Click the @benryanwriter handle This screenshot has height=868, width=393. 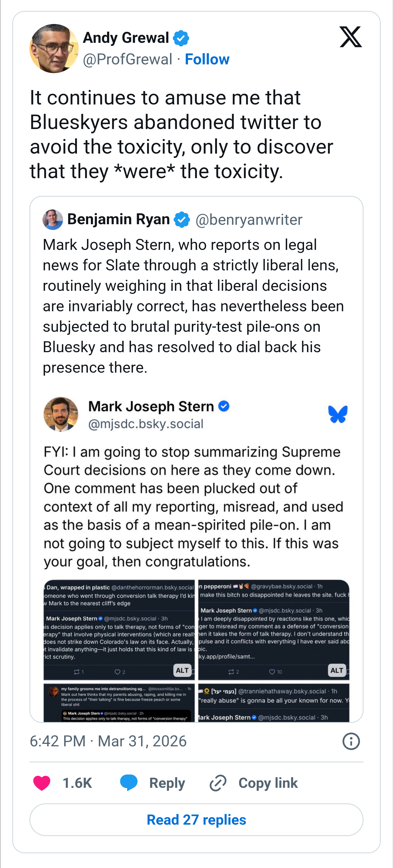(x=249, y=220)
